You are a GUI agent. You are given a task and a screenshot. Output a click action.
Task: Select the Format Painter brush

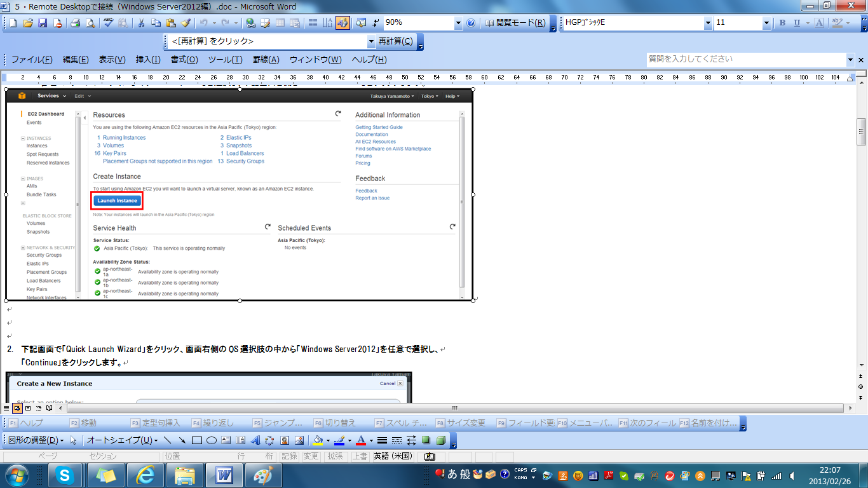[186, 23]
